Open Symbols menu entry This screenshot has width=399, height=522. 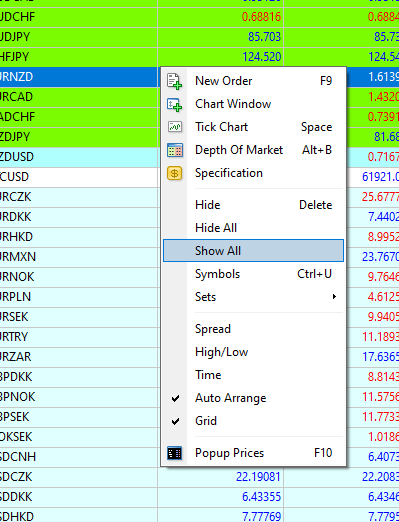tap(253, 274)
